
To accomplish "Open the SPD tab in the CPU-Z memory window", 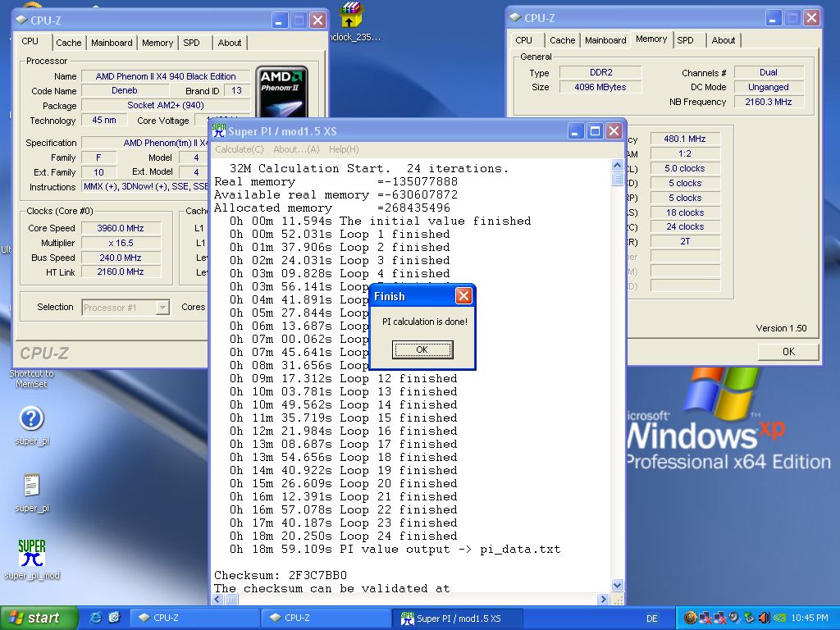I will click(685, 40).
